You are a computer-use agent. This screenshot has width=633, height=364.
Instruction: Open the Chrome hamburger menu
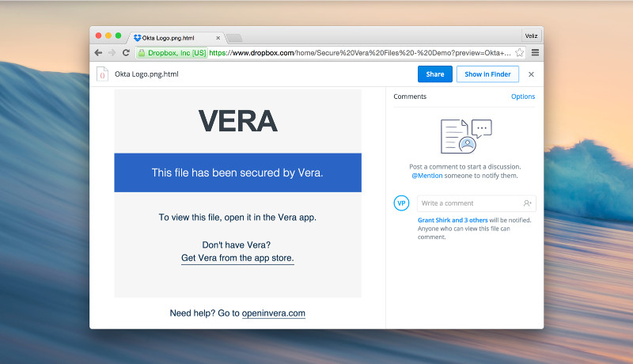[536, 52]
